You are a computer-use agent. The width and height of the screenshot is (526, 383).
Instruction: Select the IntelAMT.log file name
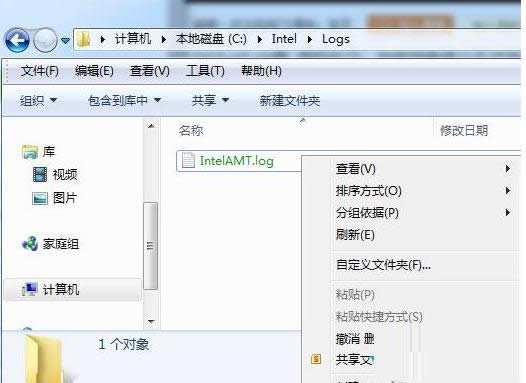(237, 161)
